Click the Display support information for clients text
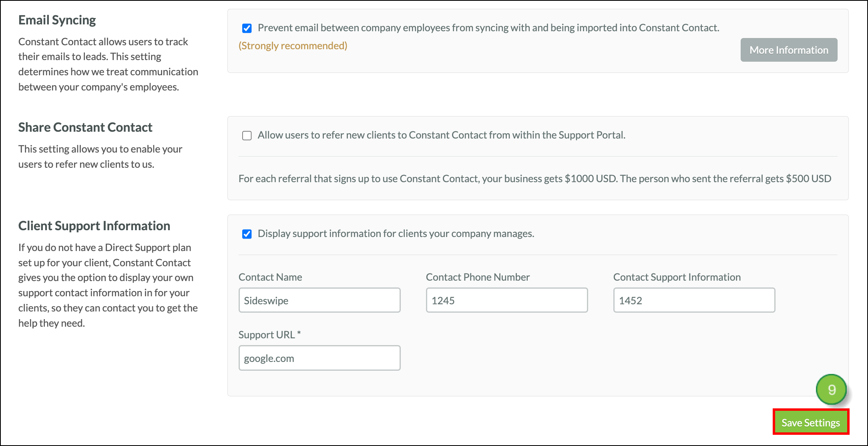 point(396,234)
